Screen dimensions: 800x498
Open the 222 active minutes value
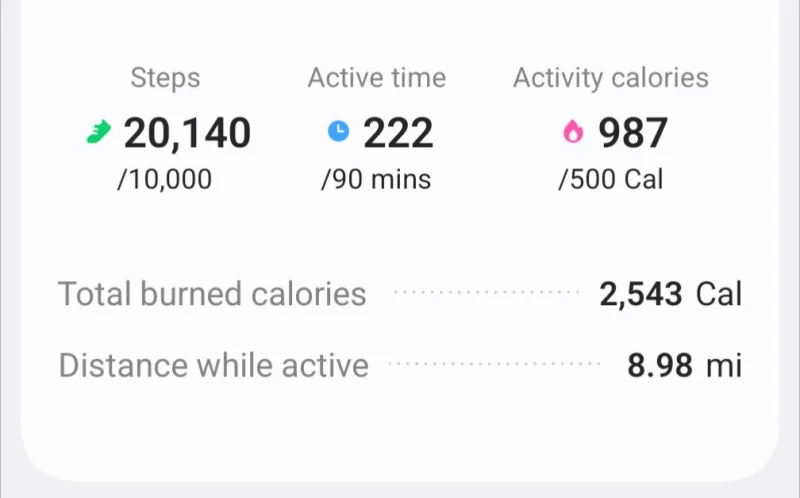click(x=398, y=133)
